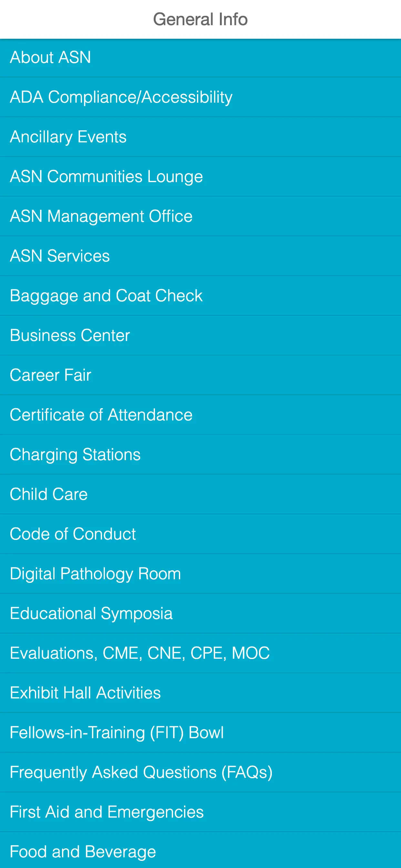Check Baggage and Coat Check info
401x868 pixels.
106,295
